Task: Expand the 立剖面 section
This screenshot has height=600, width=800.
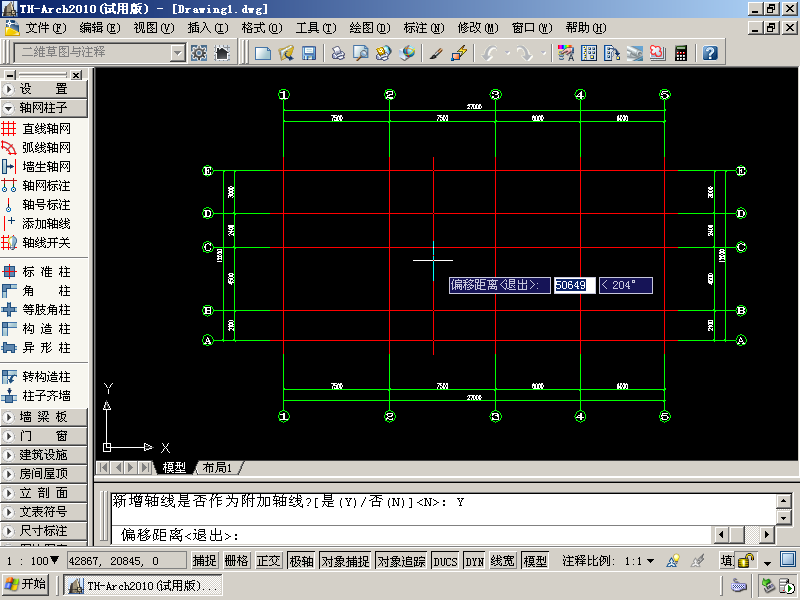Action: point(44,493)
